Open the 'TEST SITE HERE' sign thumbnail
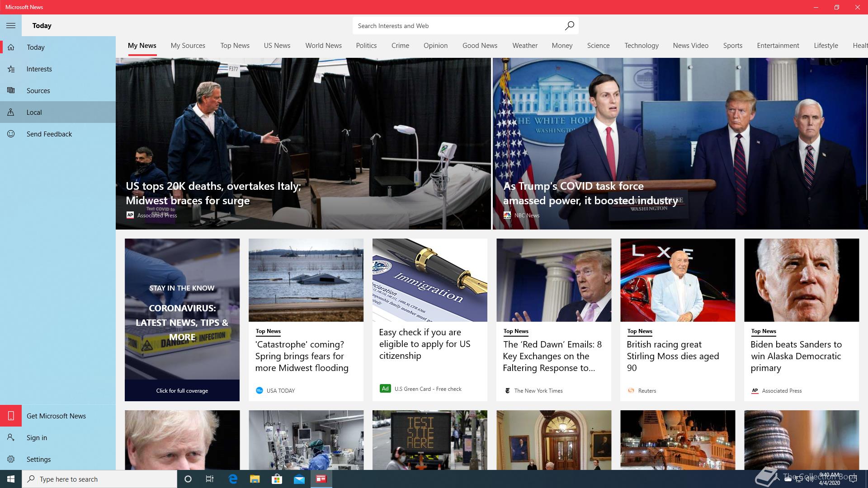 [x=430, y=440]
